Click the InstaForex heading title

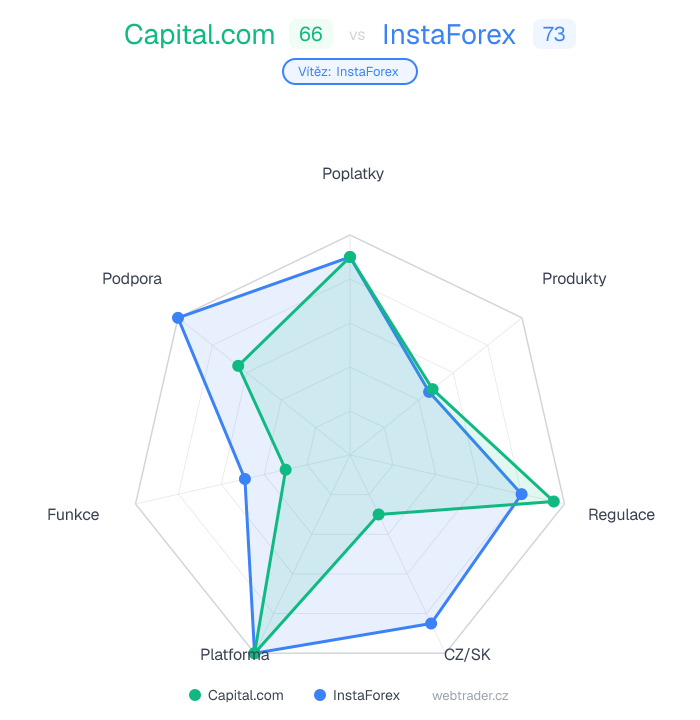point(449,35)
